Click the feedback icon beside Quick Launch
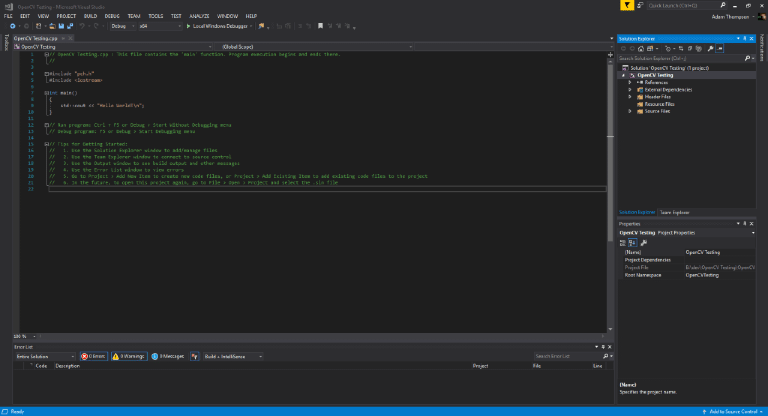This screenshot has height=416, width=768. point(640,5)
